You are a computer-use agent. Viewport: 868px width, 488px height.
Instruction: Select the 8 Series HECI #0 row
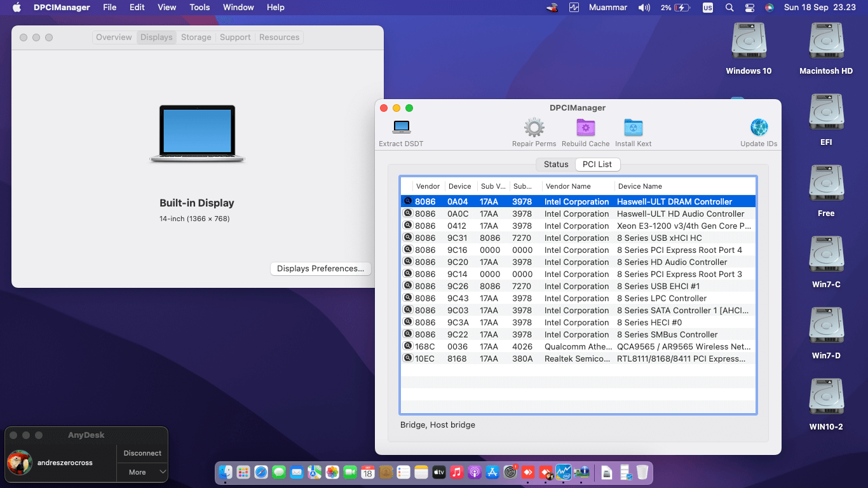(578, 322)
